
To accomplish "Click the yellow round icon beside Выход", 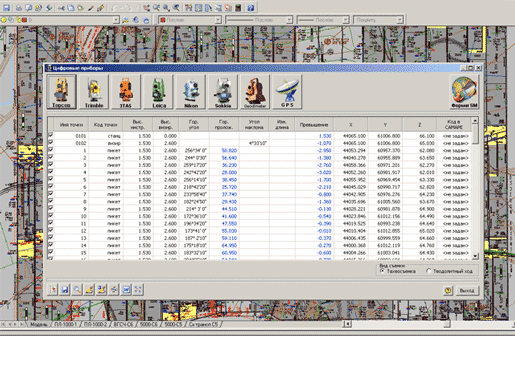I will pyautogui.click(x=448, y=290).
